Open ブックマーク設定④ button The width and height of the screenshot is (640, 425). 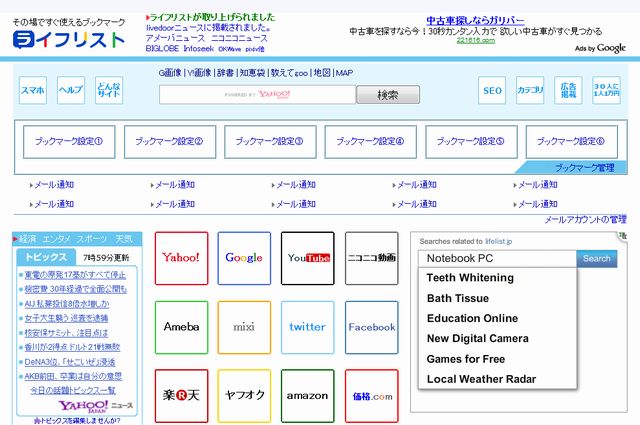pos(371,142)
